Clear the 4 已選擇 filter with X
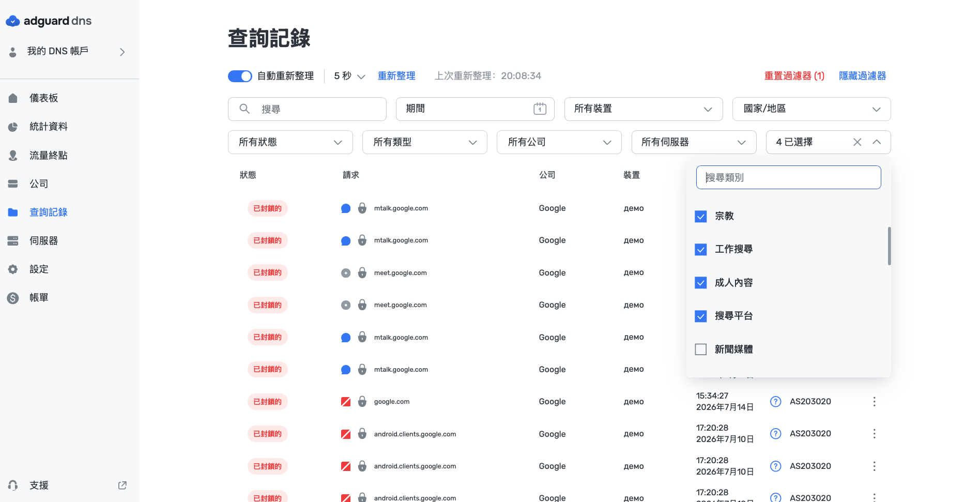The height and width of the screenshot is (502, 980). coord(857,142)
